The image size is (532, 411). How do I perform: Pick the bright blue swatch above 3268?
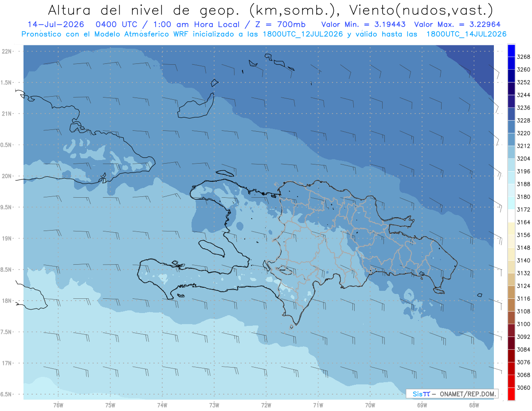[x=511, y=50]
